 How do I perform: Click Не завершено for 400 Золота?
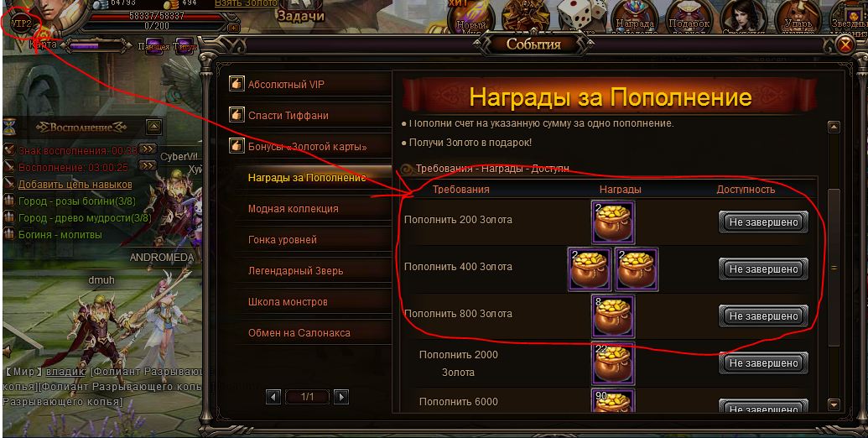(x=763, y=269)
